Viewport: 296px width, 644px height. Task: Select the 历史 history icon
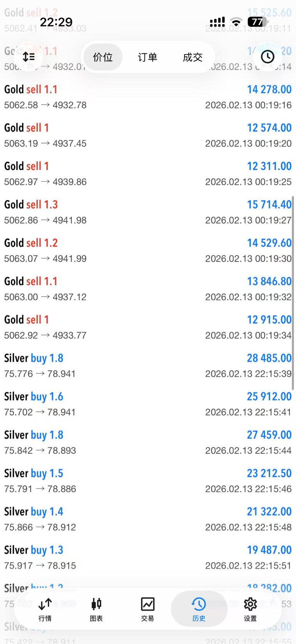pyautogui.click(x=199, y=609)
